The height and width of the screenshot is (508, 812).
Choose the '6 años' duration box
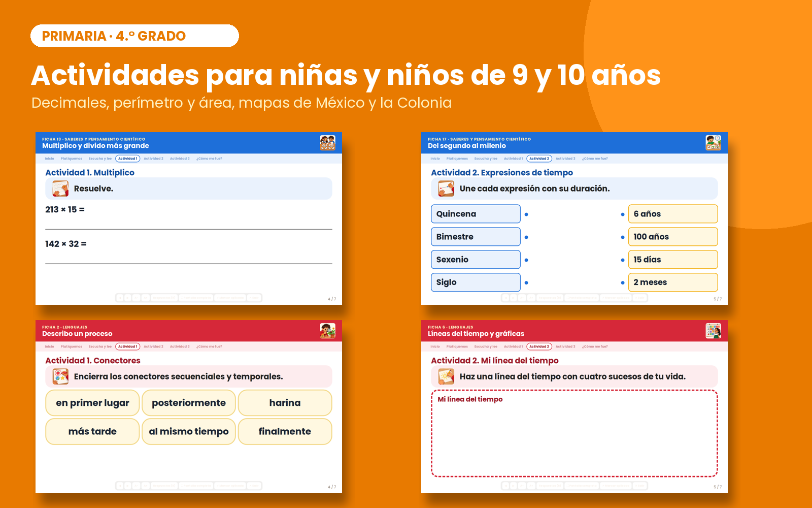[x=673, y=214]
